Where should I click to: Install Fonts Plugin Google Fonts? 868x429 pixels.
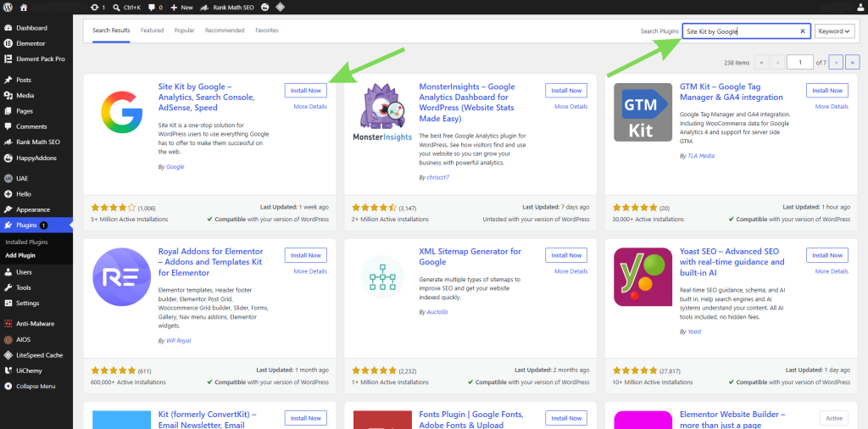click(566, 418)
